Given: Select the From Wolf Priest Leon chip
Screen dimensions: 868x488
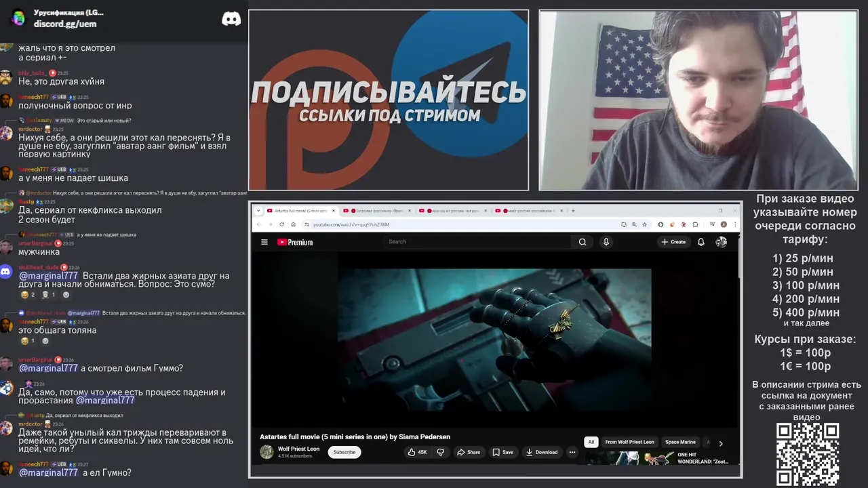Looking at the screenshot, I should pyautogui.click(x=629, y=442).
